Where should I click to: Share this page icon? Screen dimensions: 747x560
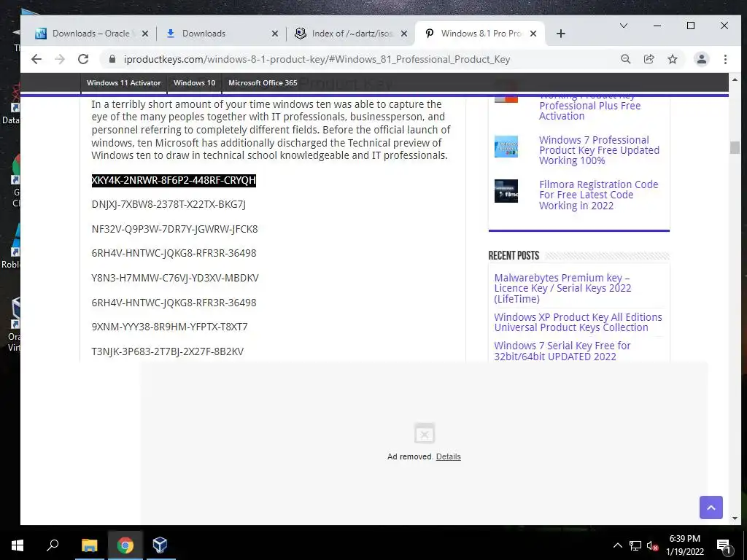point(649,59)
